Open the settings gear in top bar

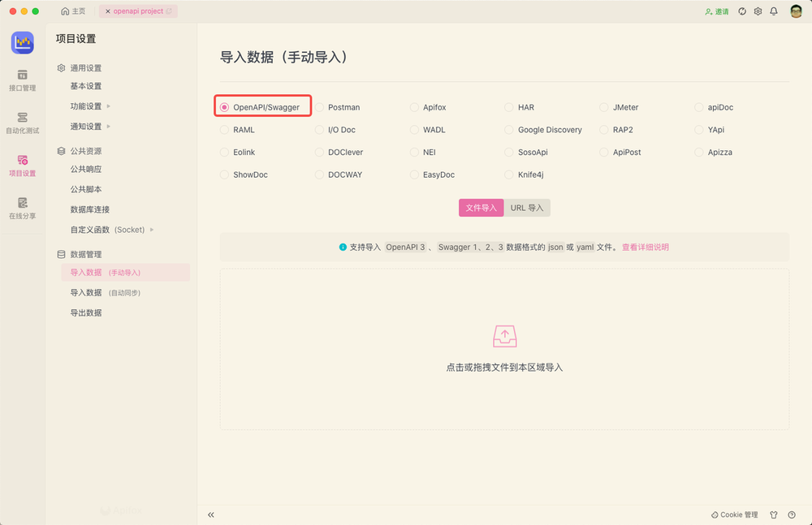click(x=758, y=11)
